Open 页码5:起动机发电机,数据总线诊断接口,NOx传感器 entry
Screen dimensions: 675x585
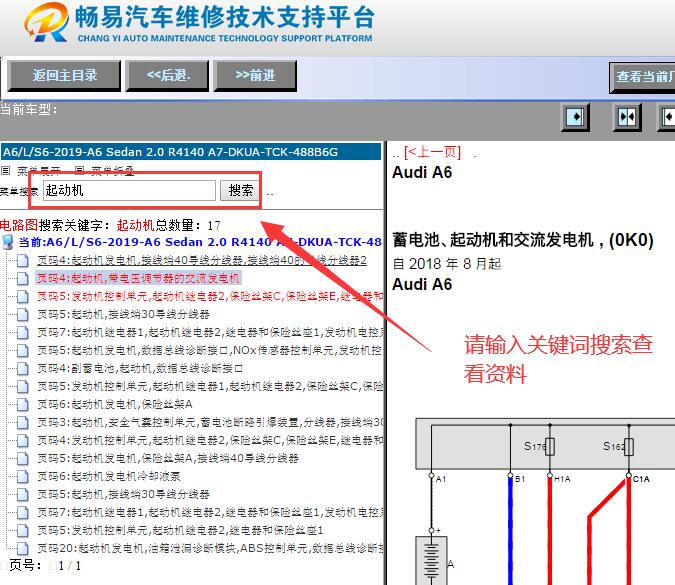click(x=210, y=350)
